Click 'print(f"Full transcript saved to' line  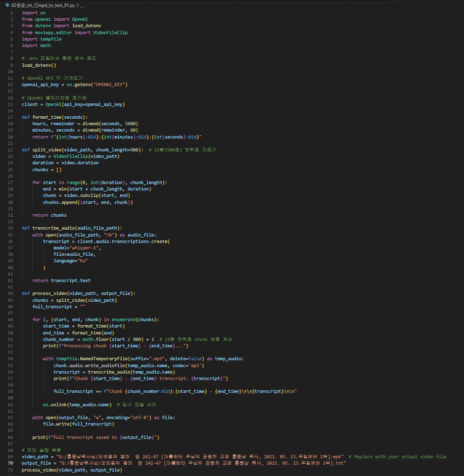click(x=96, y=437)
